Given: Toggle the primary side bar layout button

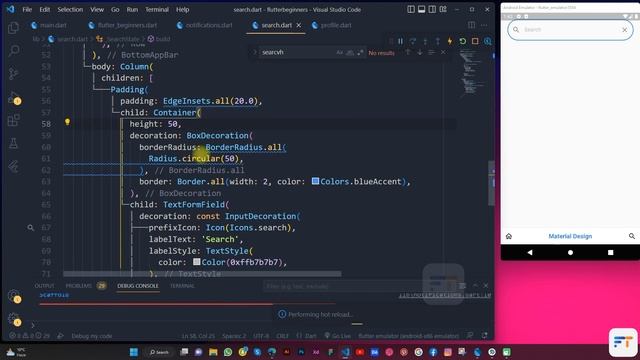Looking at the screenshot, I should 411,9.
